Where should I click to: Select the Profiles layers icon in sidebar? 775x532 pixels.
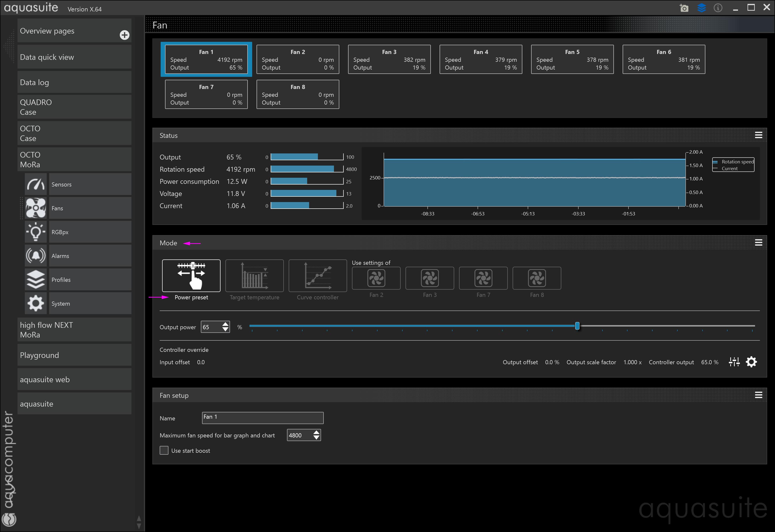pos(35,280)
